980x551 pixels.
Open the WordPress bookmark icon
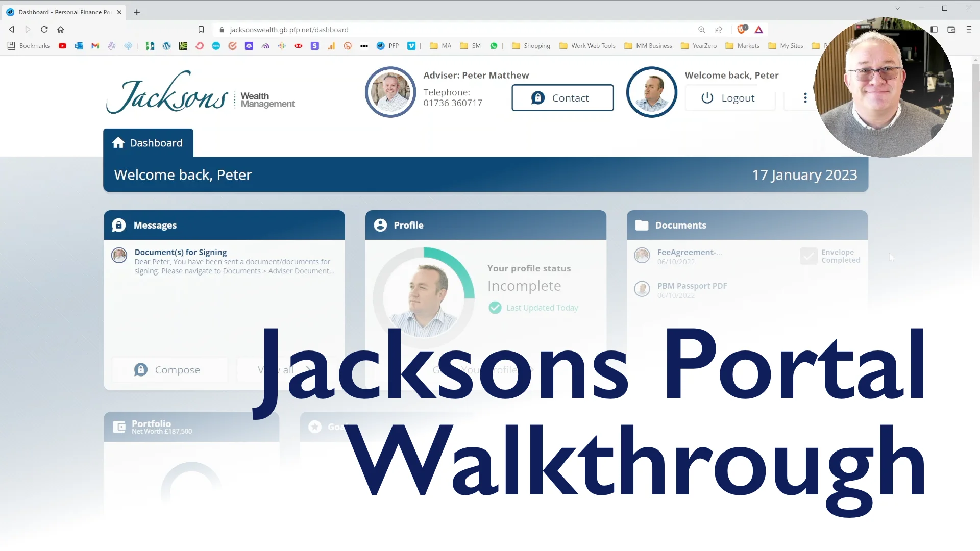[x=166, y=46]
